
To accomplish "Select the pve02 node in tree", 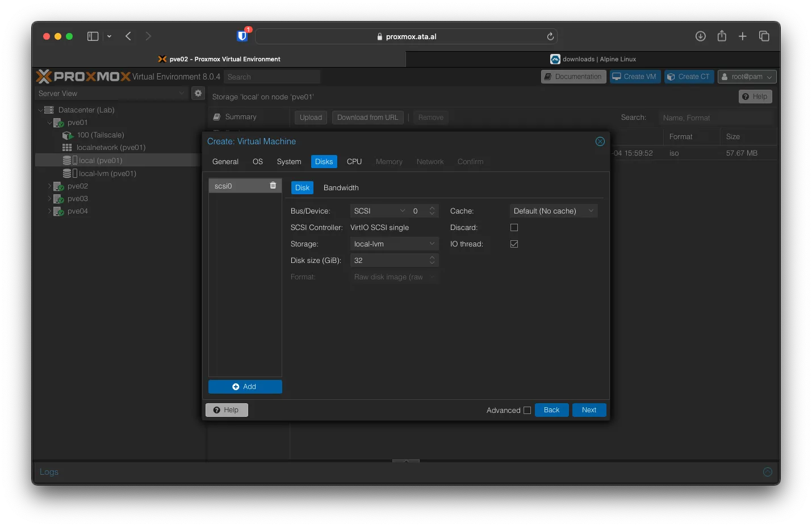I will tap(77, 186).
